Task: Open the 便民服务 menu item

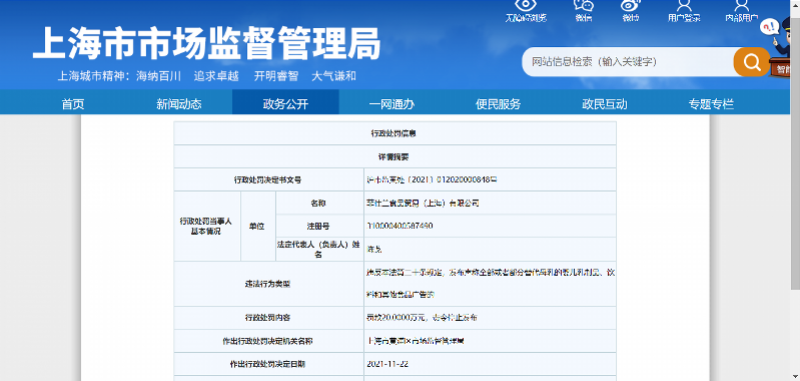Action: (x=498, y=104)
